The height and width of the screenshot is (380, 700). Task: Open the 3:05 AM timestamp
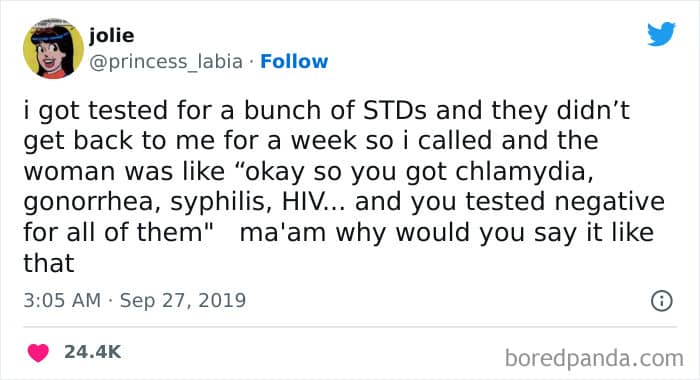coord(62,300)
